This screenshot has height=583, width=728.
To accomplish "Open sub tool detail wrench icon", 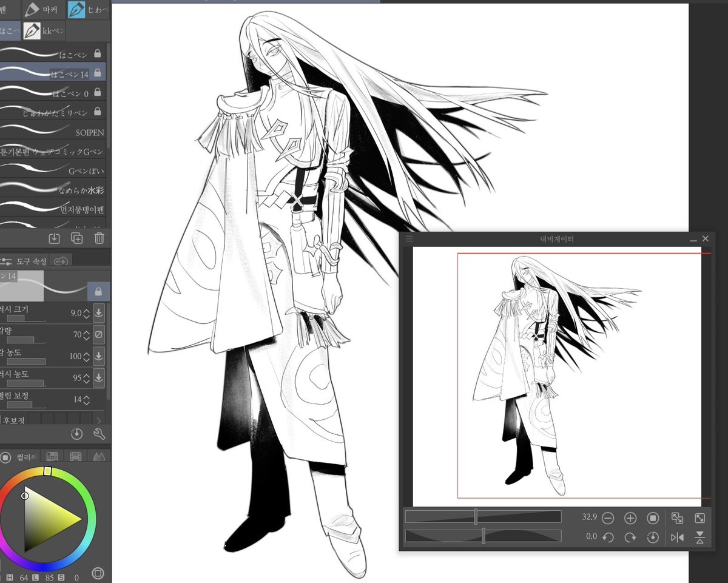I will [x=99, y=434].
